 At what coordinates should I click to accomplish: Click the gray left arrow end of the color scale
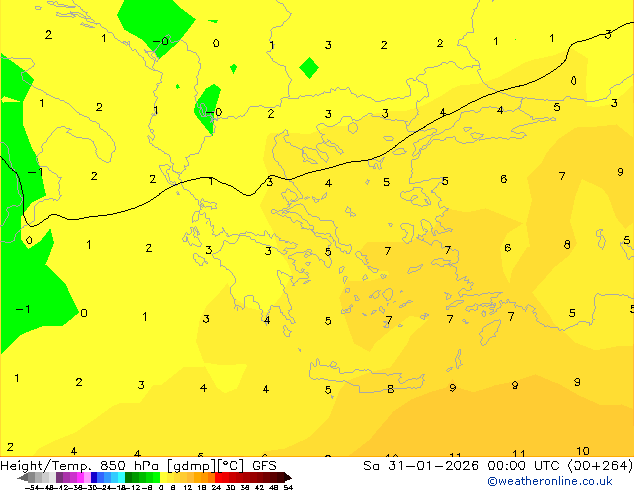tap(23, 478)
